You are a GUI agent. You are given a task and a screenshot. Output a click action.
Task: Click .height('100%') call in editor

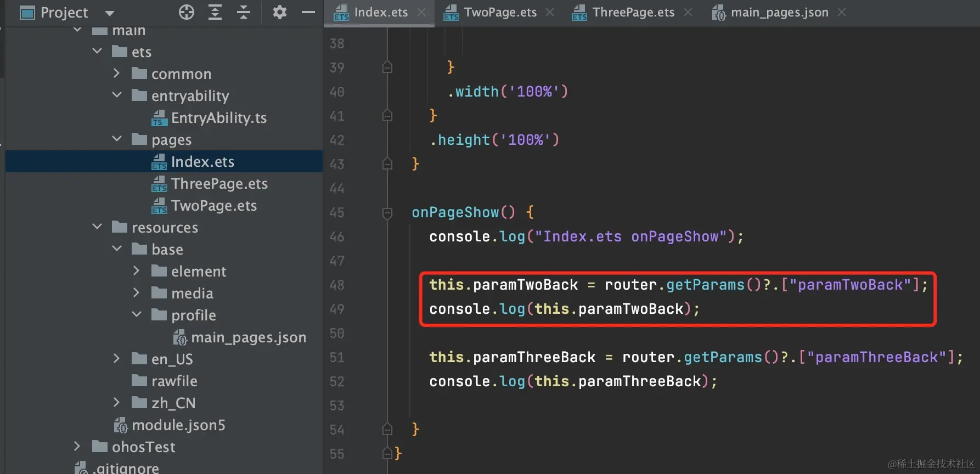click(x=495, y=140)
